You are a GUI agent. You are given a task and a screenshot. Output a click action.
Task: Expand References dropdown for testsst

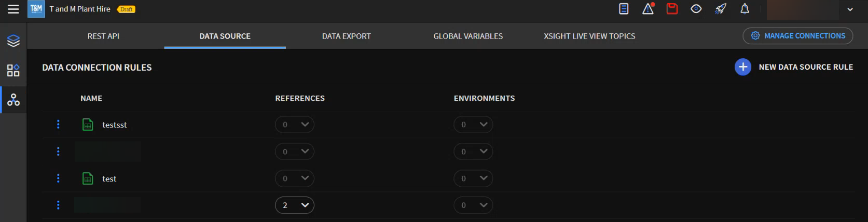[295, 125]
